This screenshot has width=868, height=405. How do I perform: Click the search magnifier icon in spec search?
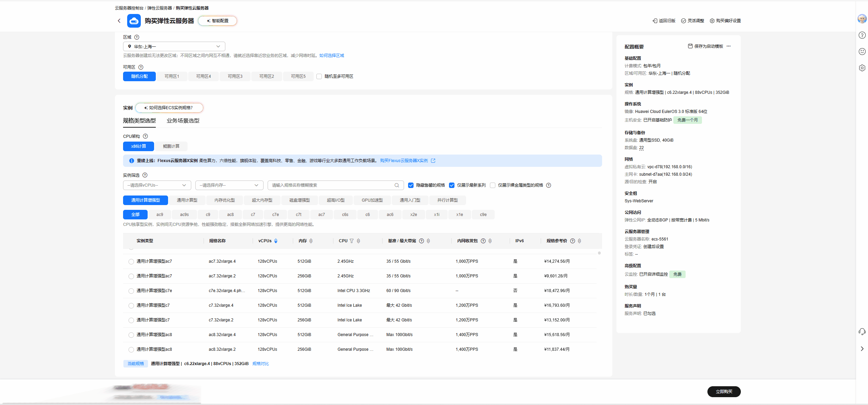click(x=397, y=185)
